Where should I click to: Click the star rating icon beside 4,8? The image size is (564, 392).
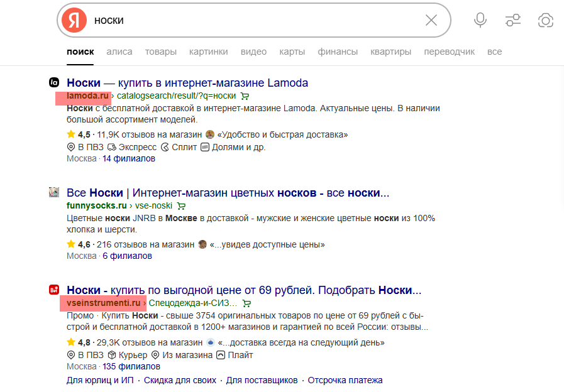click(x=71, y=342)
